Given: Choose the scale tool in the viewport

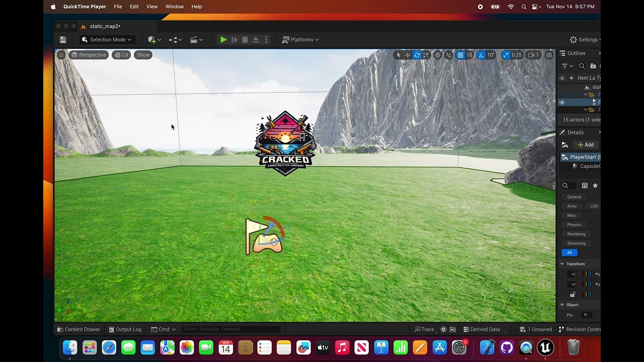Looking at the screenshot, I should click(426, 55).
